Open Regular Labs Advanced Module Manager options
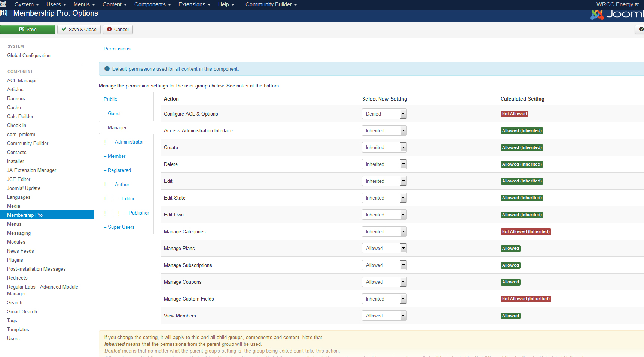Viewport: 644px width, 357px height. [x=43, y=290]
